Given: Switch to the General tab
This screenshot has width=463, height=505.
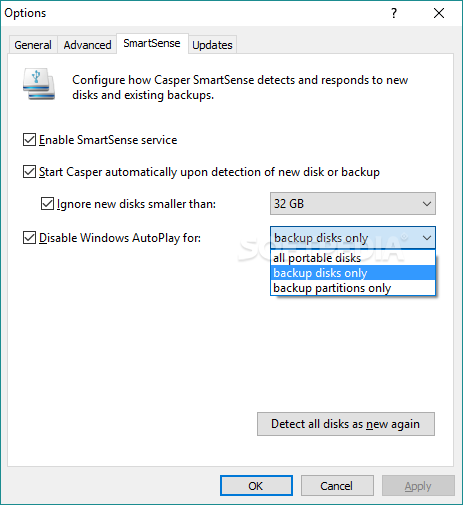Looking at the screenshot, I should pos(33,45).
